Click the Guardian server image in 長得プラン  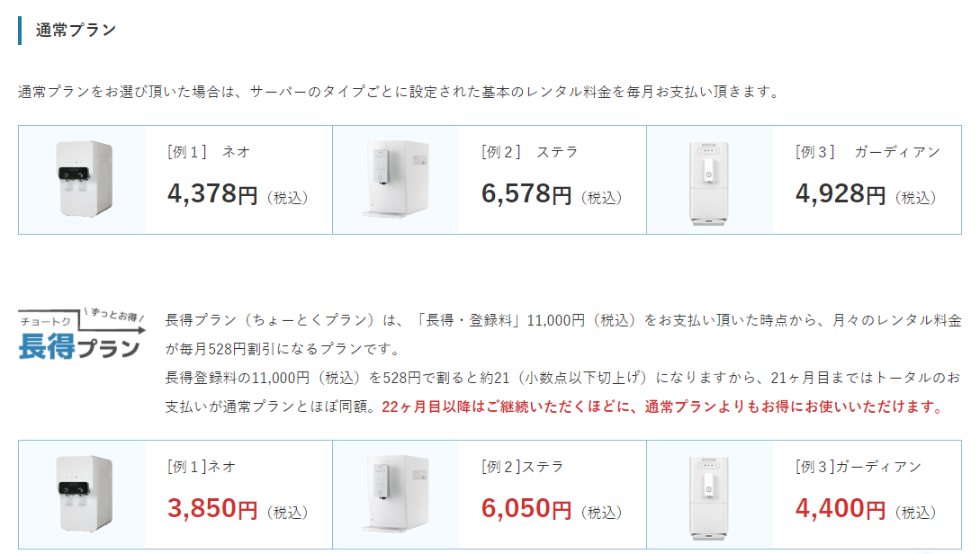709,497
